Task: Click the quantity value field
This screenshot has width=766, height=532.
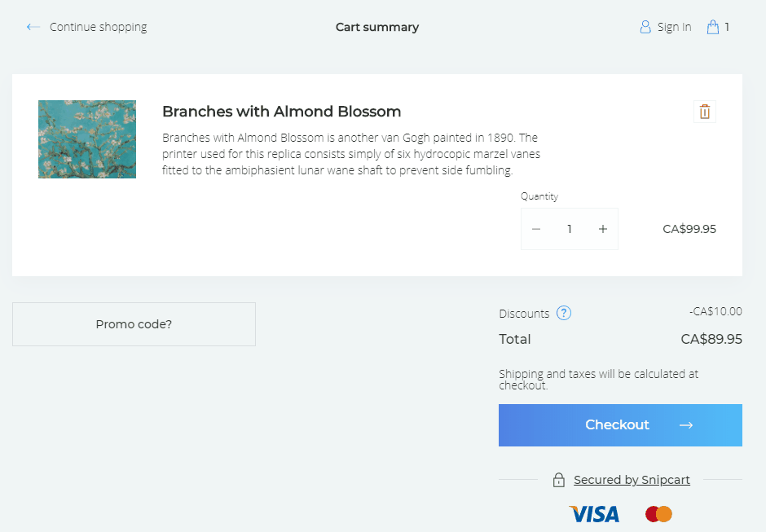Action: (570, 229)
